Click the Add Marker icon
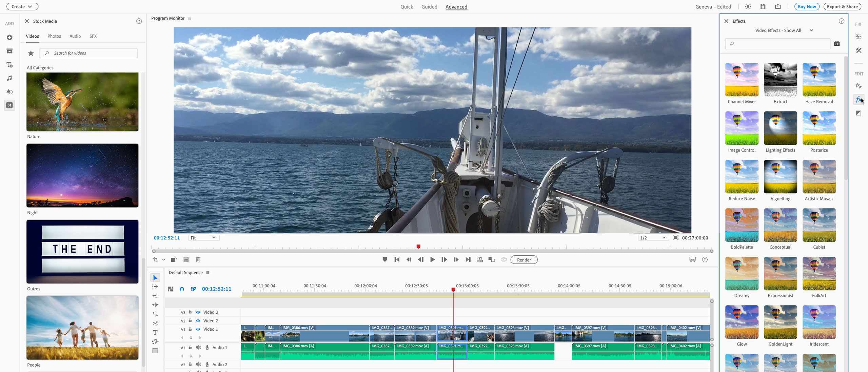Image resolution: width=868 pixels, height=372 pixels. pos(385,259)
